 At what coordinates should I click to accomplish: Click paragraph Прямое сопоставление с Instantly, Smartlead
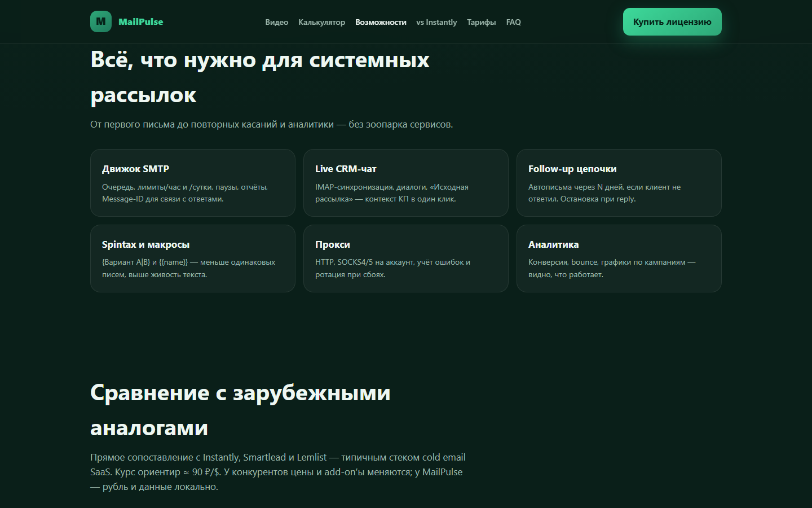point(278,472)
